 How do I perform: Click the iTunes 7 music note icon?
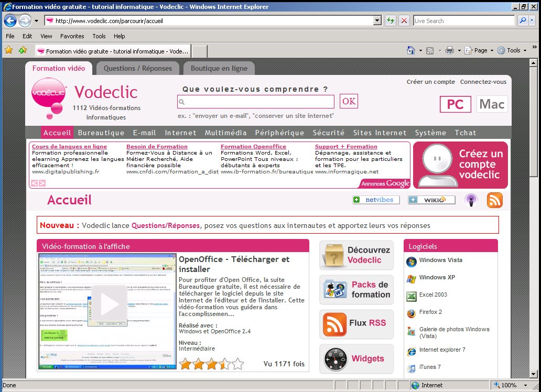click(412, 368)
